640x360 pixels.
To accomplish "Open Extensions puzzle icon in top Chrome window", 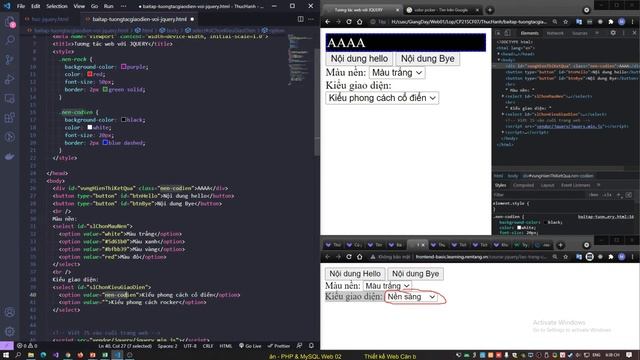I will pyautogui.click(x=611, y=22).
